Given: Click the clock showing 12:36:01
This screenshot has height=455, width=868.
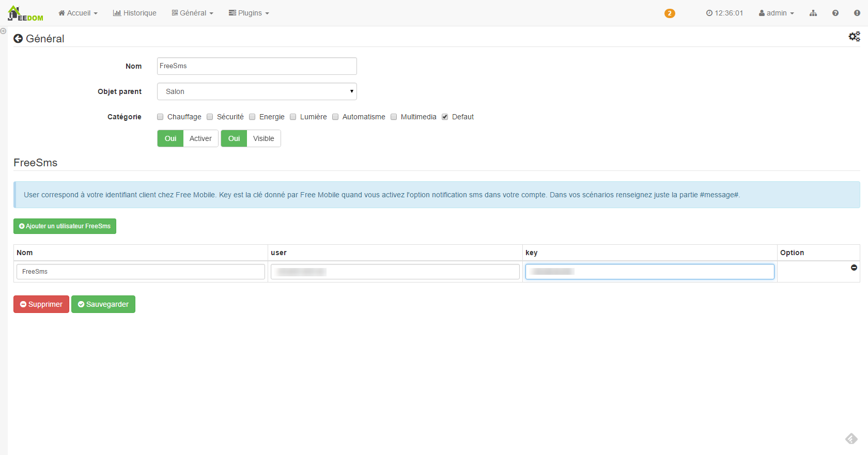Looking at the screenshot, I should pos(724,13).
